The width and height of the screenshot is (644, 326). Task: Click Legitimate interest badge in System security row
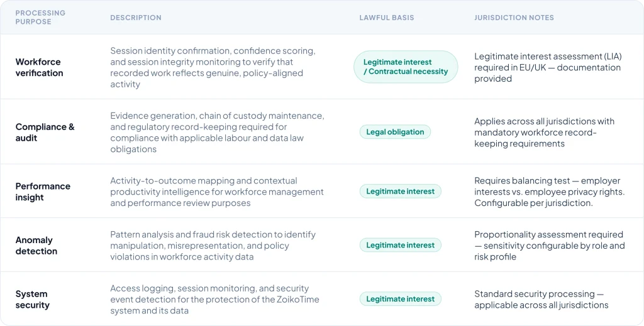point(400,299)
